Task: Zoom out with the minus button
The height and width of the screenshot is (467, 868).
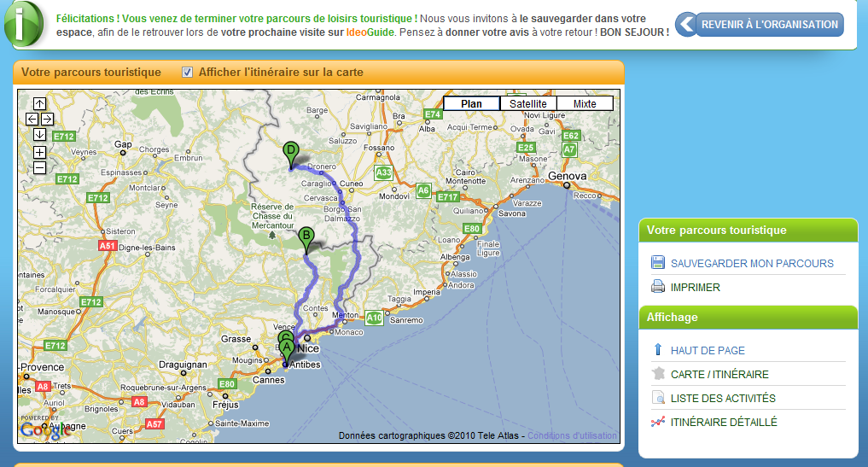Action: (x=39, y=167)
